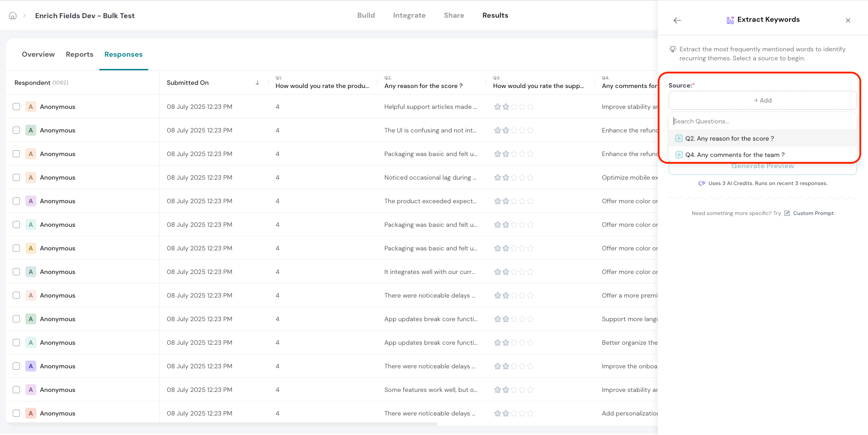Click the home icon in breadcrumb
This screenshot has height=435, width=868.
[x=13, y=15]
